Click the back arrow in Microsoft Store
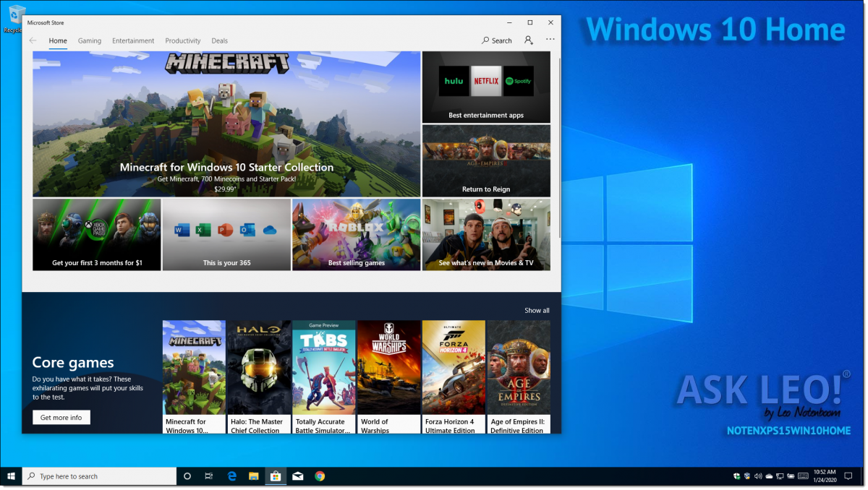The image size is (868, 490). (x=33, y=40)
